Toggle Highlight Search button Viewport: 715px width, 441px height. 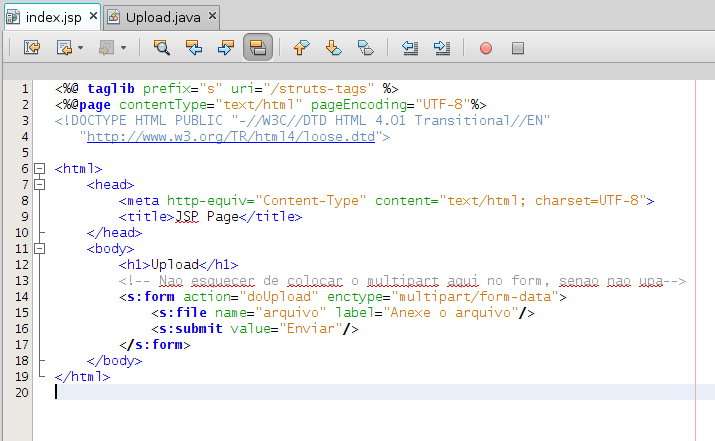click(258, 47)
